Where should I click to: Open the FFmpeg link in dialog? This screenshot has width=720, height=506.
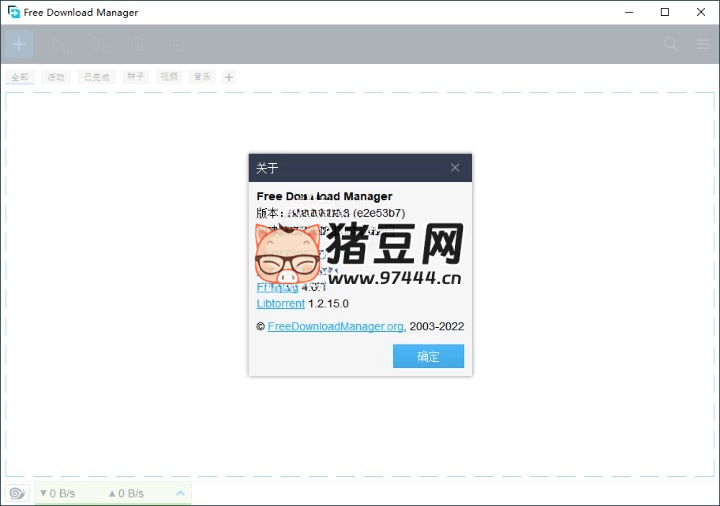(277, 287)
